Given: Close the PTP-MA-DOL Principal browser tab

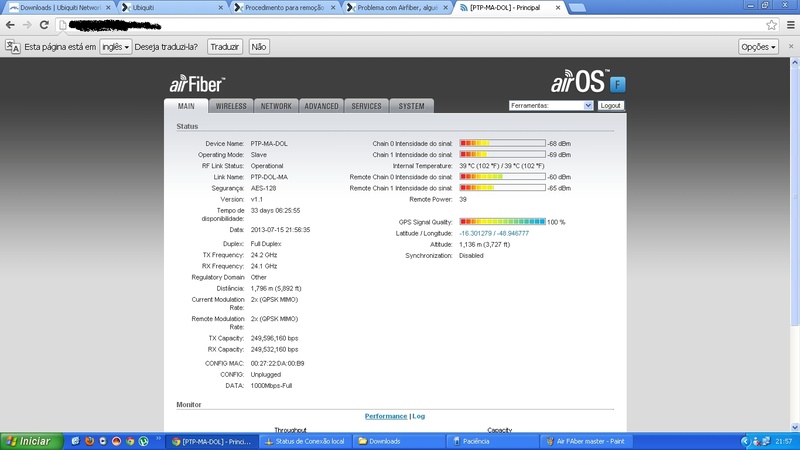Looking at the screenshot, I should point(558,8).
